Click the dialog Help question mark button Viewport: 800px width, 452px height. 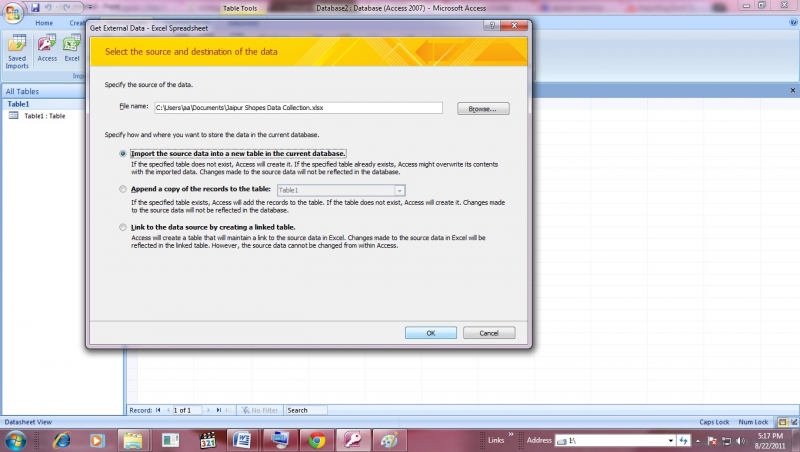492,25
